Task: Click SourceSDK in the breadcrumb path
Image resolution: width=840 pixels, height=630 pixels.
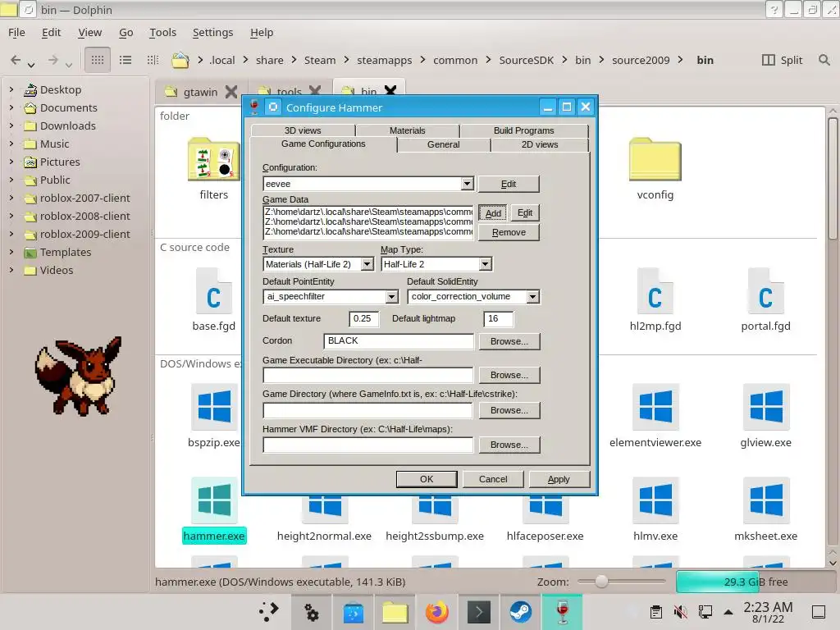Action: [x=526, y=60]
